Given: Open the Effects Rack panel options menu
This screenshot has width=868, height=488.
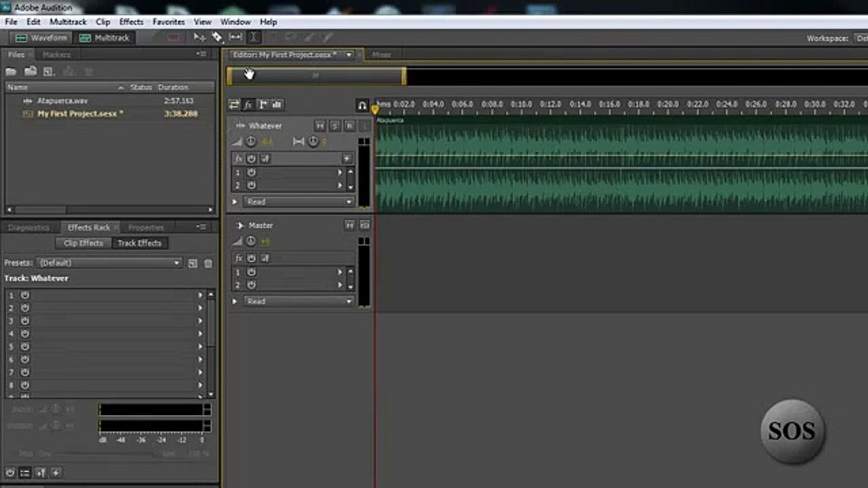Looking at the screenshot, I should 201,228.
